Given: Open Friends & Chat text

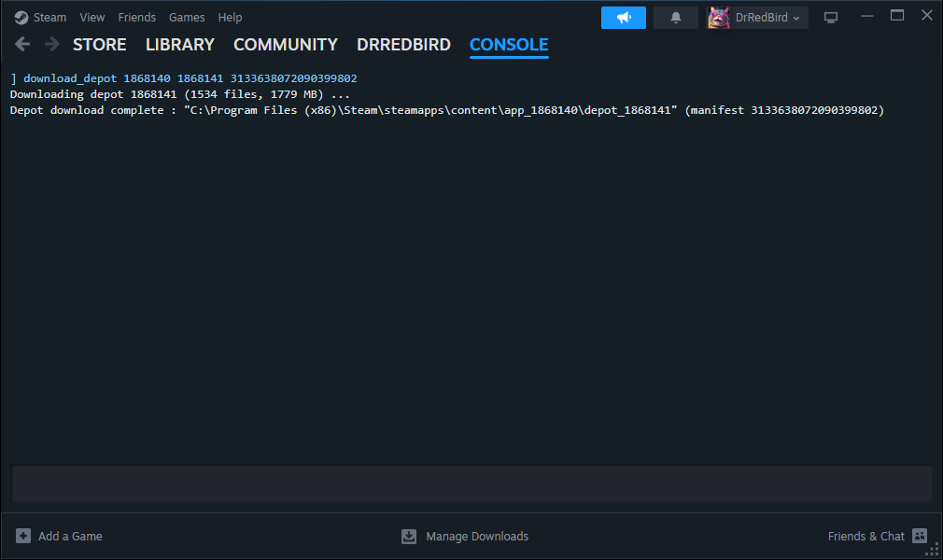Looking at the screenshot, I should (866, 536).
